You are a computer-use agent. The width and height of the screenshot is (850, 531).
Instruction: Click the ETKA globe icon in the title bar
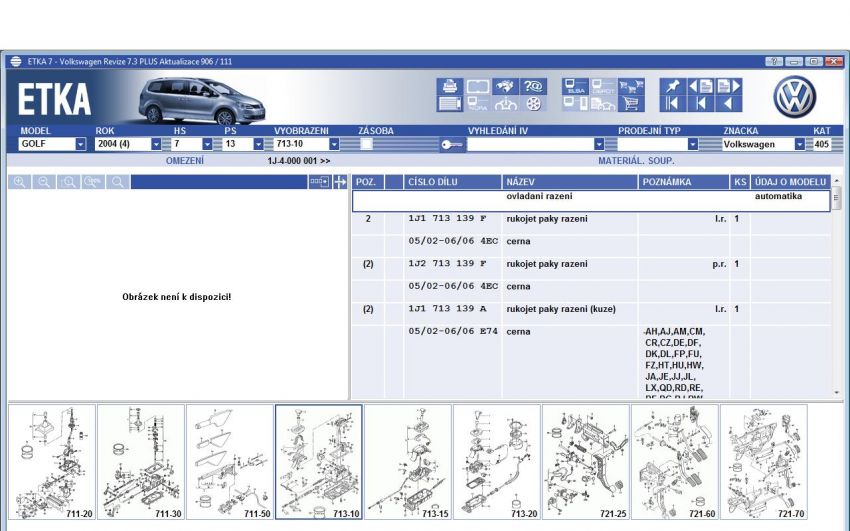coord(16,61)
